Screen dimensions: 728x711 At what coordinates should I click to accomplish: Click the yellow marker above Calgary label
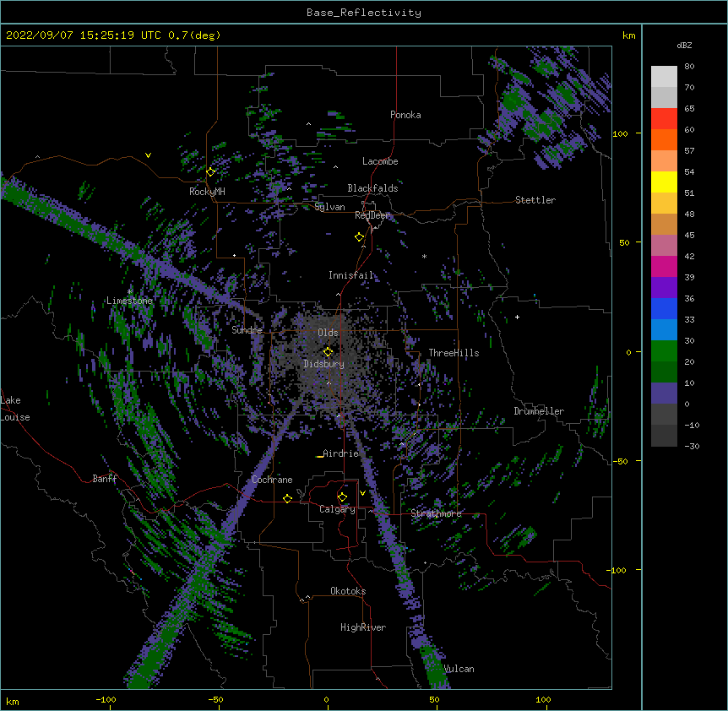(342, 497)
